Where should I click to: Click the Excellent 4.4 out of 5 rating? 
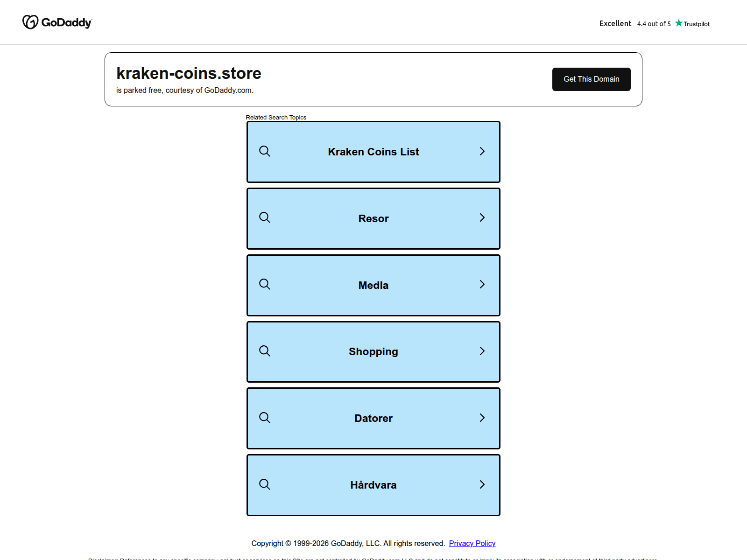[635, 23]
